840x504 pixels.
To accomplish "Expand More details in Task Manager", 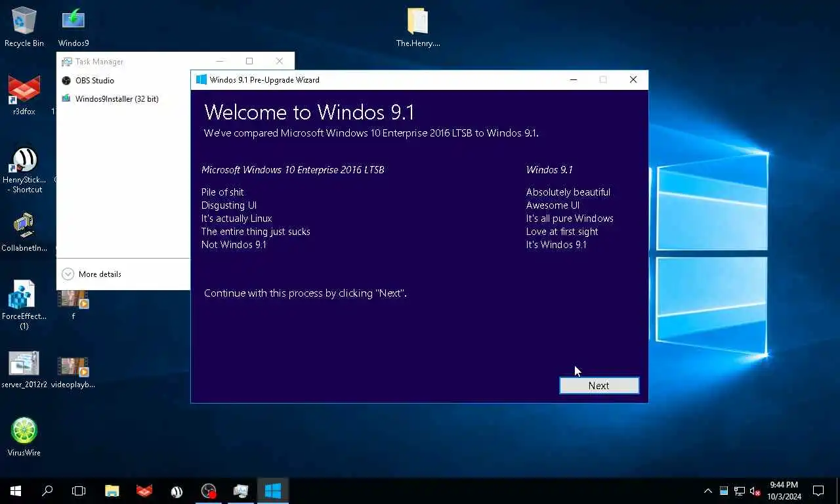I will coord(91,274).
